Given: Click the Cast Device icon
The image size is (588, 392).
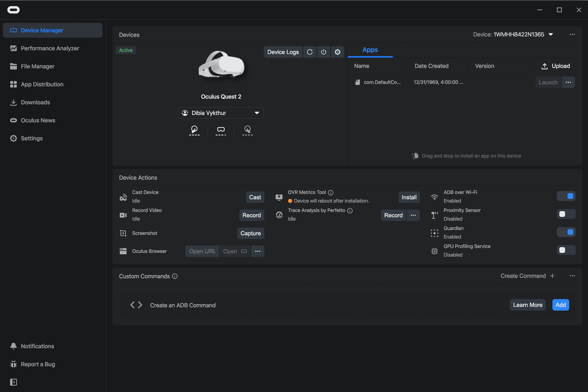Looking at the screenshot, I should [123, 197].
